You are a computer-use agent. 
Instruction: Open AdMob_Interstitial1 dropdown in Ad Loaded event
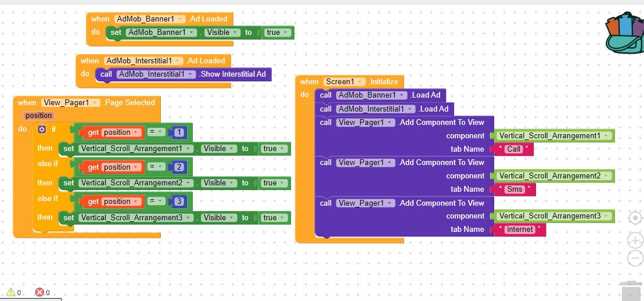(143, 61)
